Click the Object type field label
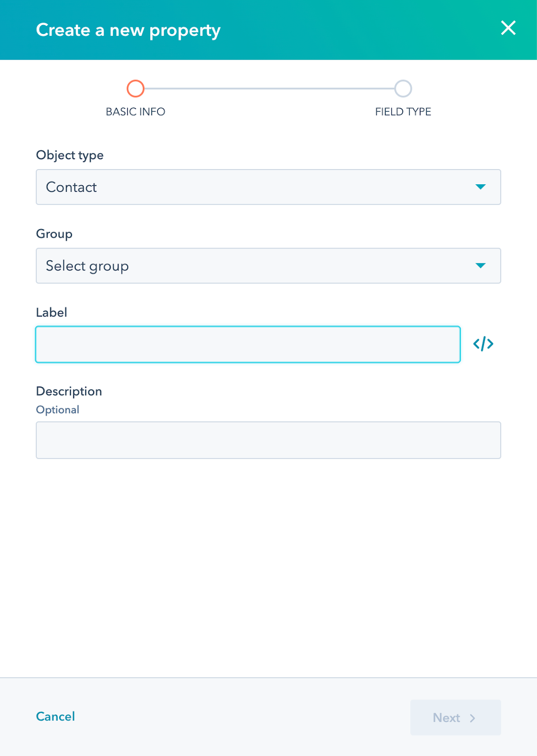This screenshot has width=537, height=756. coord(69,155)
